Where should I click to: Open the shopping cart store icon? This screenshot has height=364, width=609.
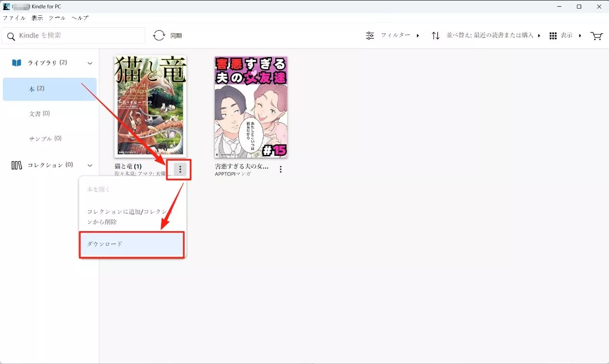point(596,35)
